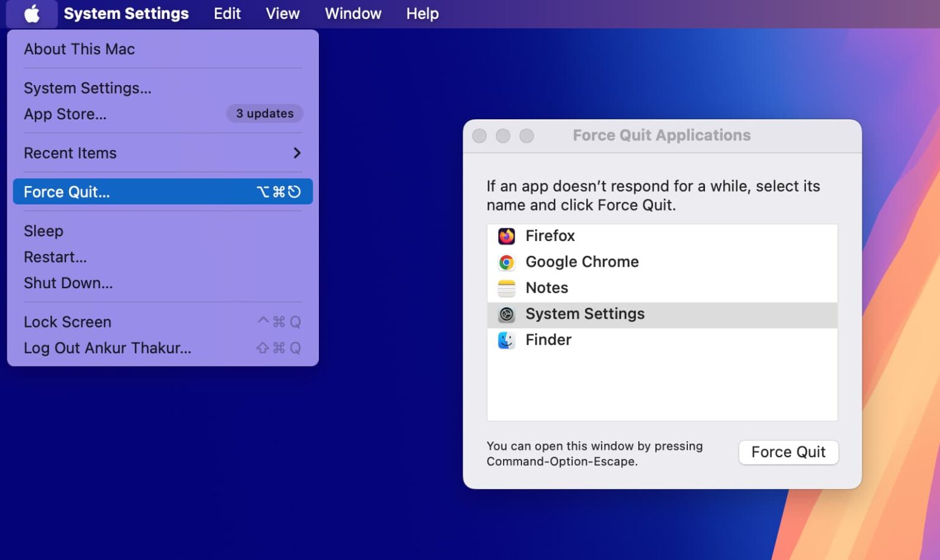Choose System Settings… from Apple menu
This screenshot has height=560, width=940.
pyautogui.click(x=163, y=88)
